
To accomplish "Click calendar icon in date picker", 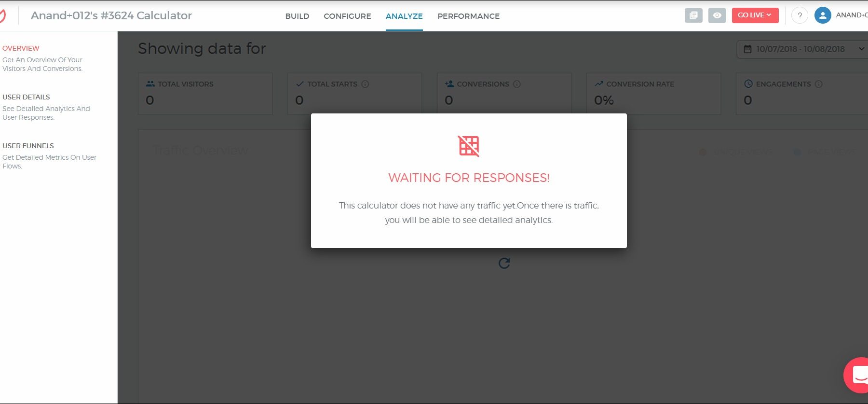I will point(747,49).
